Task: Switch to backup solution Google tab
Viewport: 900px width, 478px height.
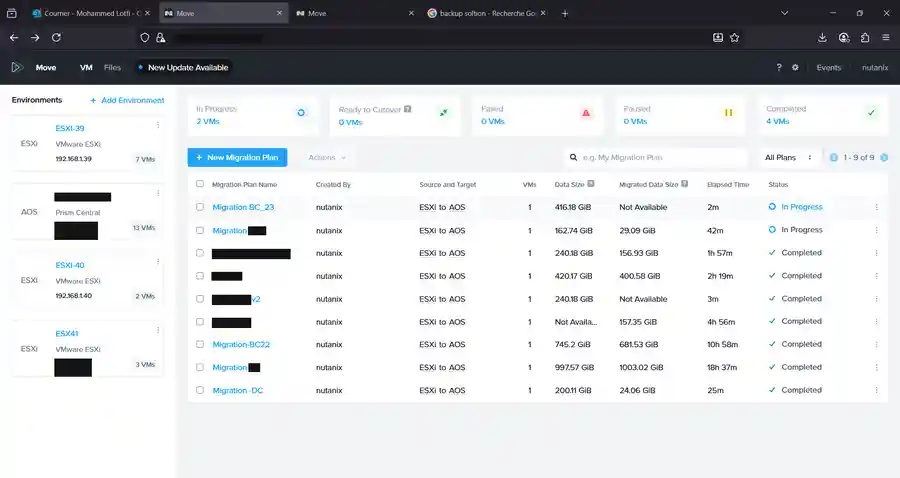Action: point(487,13)
